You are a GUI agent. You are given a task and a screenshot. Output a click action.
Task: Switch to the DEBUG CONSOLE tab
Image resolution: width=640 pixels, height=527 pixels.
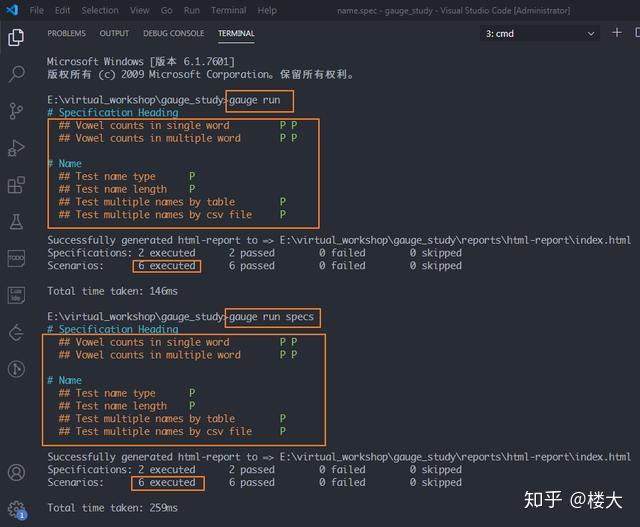pos(173,33)
